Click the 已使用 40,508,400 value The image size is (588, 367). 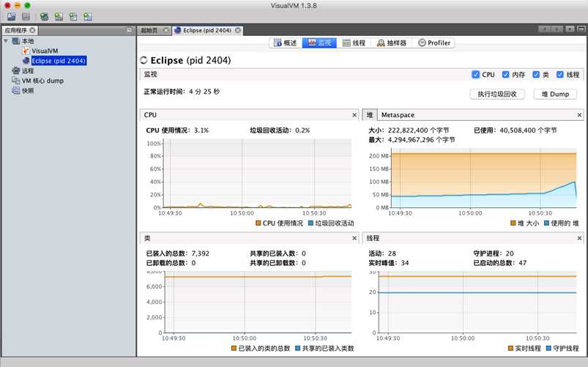point(528,130)
